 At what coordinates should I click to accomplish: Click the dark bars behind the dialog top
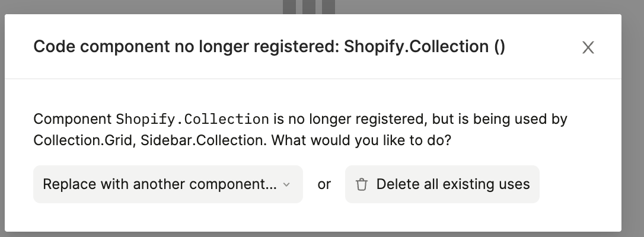[x=309, y=7]
